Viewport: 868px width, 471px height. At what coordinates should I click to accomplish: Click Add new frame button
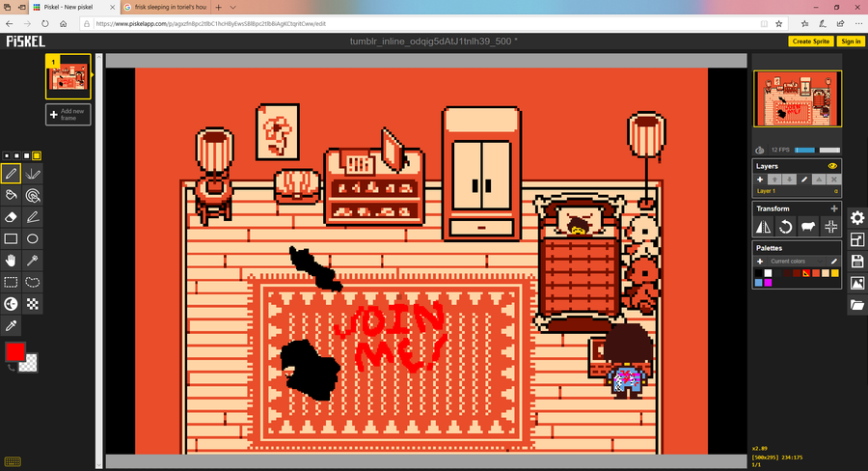(x=68, y=115)
